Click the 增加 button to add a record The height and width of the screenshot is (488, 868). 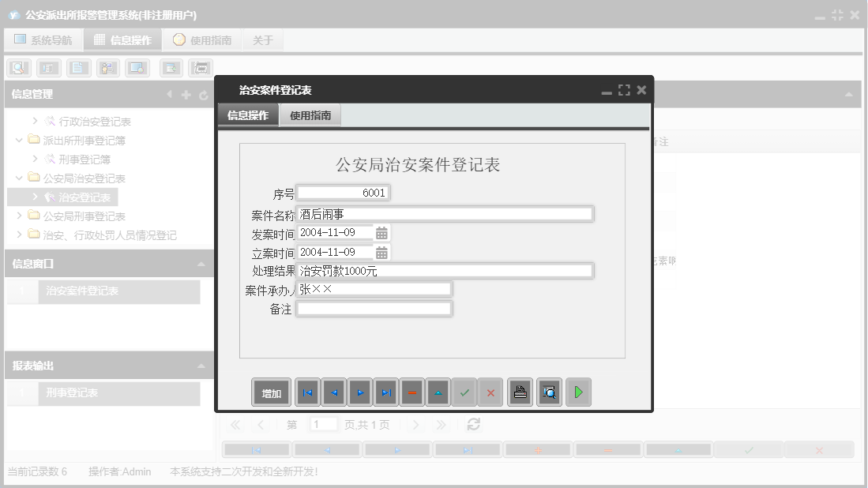[x=271, y=392]
